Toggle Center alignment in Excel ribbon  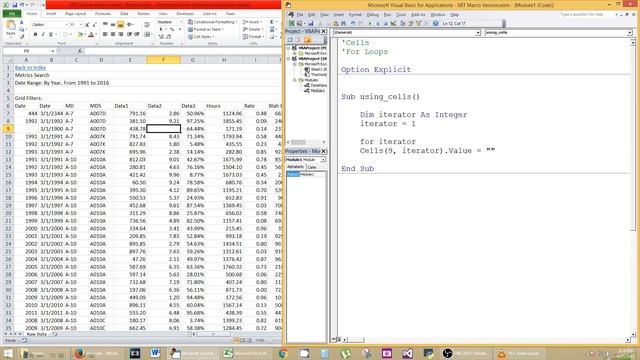click(x=113, y=34)
